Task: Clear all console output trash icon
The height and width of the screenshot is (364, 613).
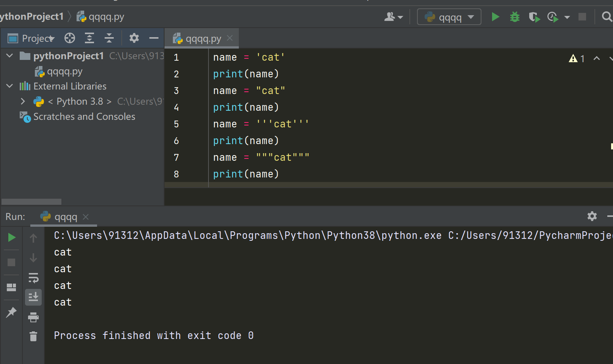Action: pyautogui.click(x=33, y=336)
